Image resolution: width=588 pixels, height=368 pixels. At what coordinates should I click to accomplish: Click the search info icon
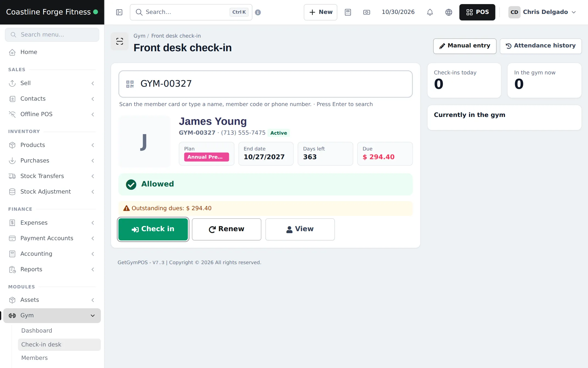(258, 12)
